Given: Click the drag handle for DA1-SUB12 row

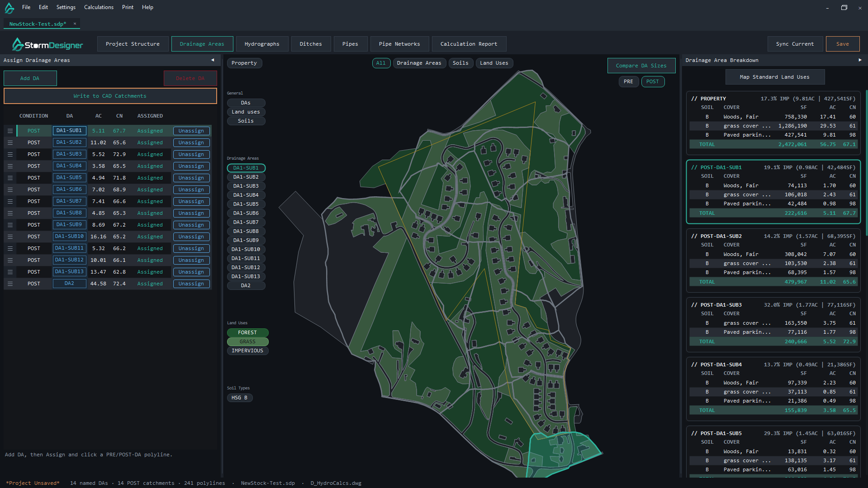Looking at the screenshot, I should point(10,260).
